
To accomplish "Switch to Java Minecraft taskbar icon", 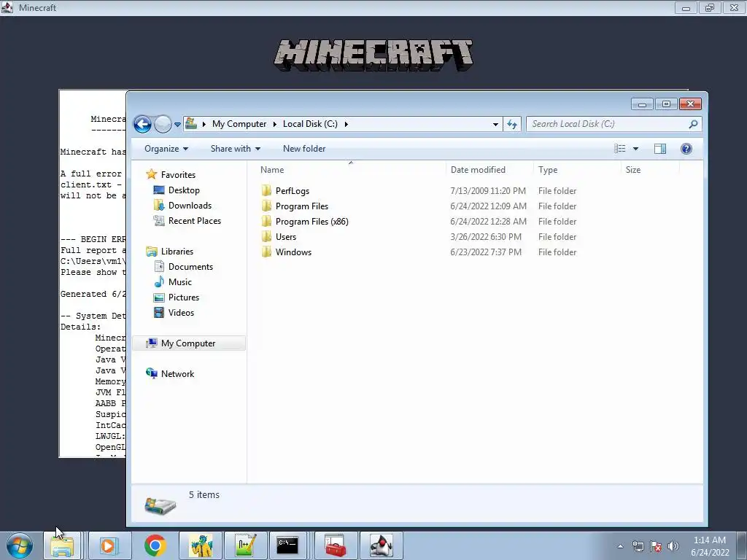I will 381,545.
